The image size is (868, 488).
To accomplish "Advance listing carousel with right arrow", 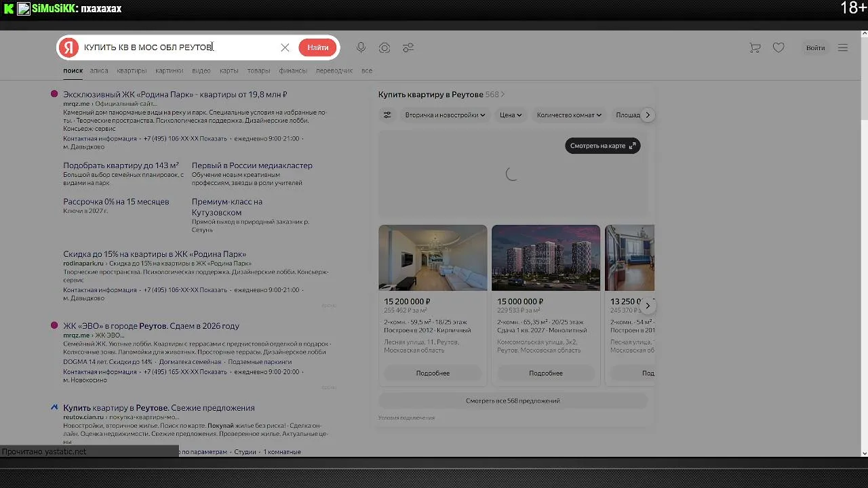I will click(x=648, y=306).
